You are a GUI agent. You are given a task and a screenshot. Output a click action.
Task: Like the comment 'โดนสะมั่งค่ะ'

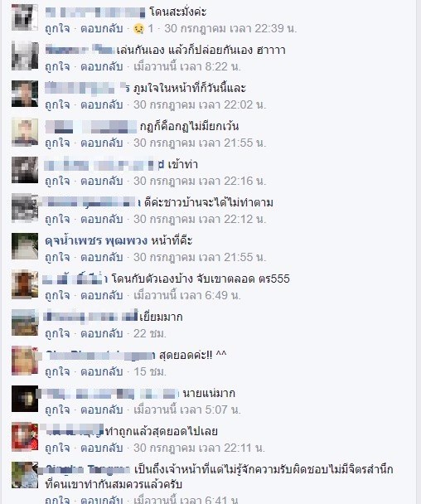tap(57, 29)
